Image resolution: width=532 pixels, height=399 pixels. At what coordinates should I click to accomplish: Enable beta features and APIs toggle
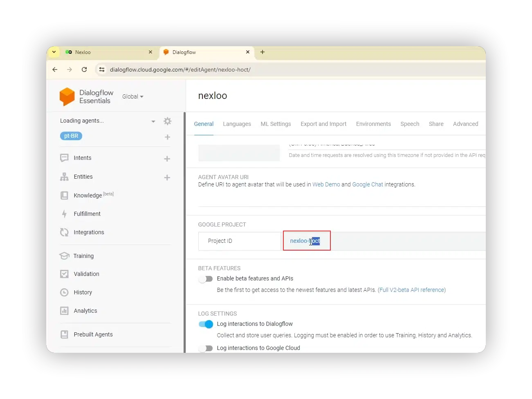(206, 279)
